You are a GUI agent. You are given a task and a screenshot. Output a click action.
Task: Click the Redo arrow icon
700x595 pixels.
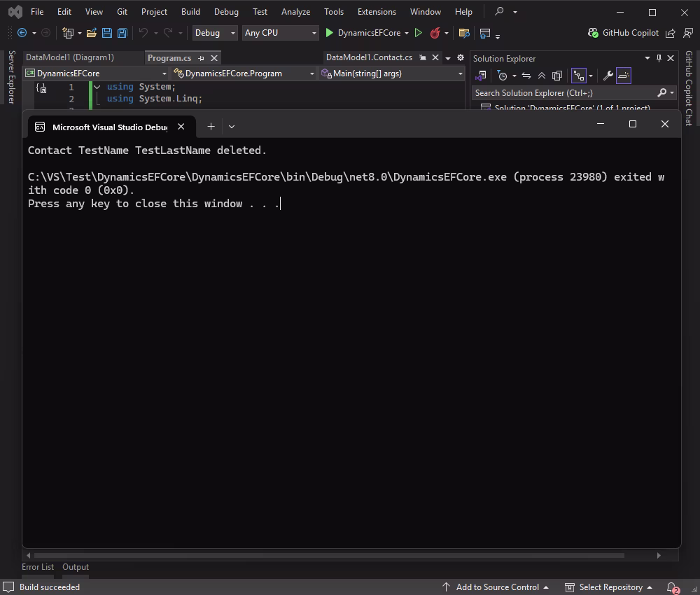(168, 33)
